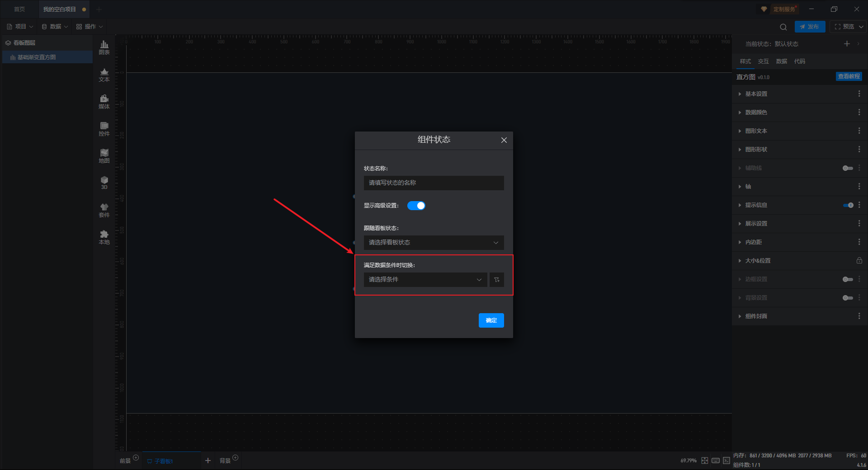The image size is (868, 470).
Task: Open more options for 图形形状
Action: pos(859,149)
